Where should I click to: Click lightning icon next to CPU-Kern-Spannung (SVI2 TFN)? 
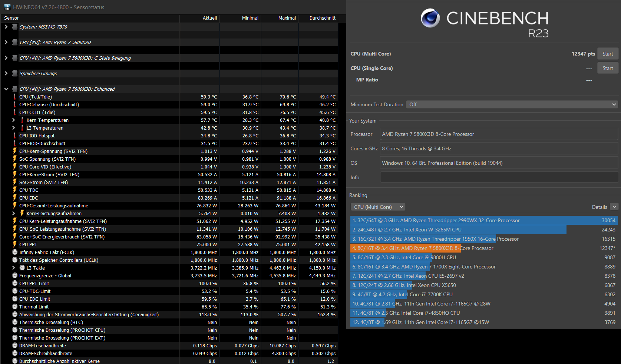(15, 151)
